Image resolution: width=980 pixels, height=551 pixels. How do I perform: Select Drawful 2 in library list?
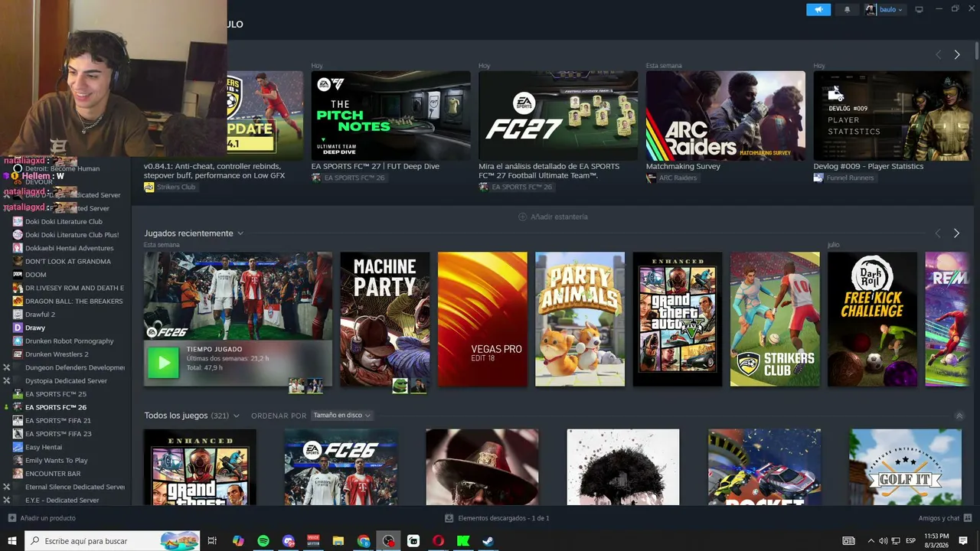click(x=40, y=315)
